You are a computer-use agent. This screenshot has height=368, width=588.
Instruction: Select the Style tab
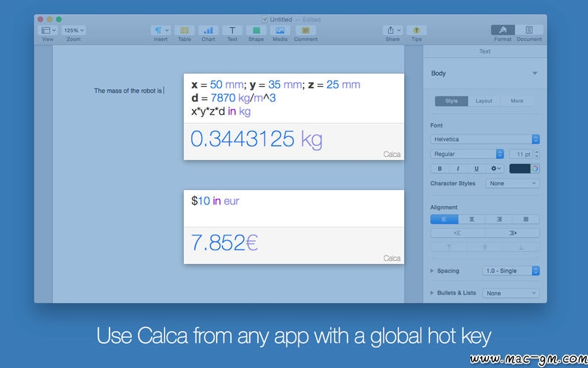tap(451, 101)
